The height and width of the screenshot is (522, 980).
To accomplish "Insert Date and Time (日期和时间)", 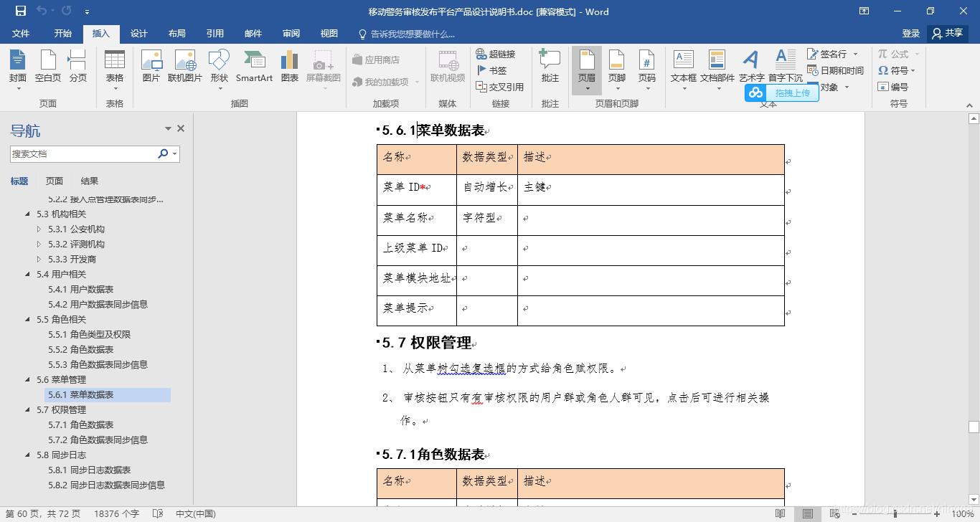I will coord(835,70).
